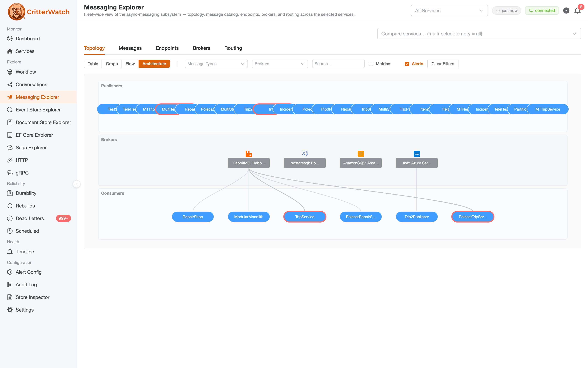Click the Scheduled clock icon

tap(10, 231)
